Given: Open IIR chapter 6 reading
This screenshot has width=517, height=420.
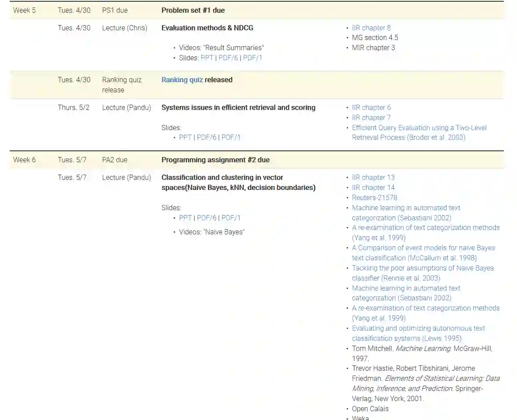Looking at the screenshot, I should click(x=371, y=108).
